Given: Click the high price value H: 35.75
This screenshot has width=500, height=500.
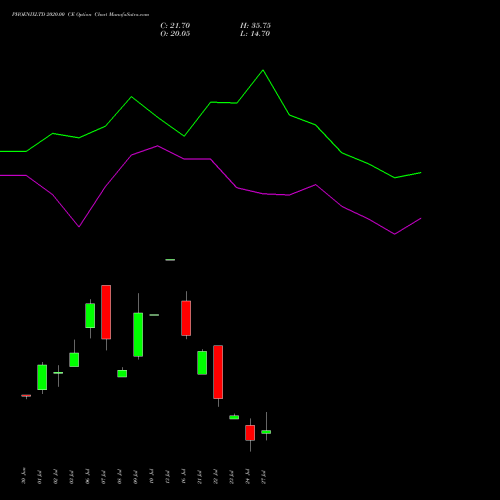Looking at the screenshot, I should (255, 26).
